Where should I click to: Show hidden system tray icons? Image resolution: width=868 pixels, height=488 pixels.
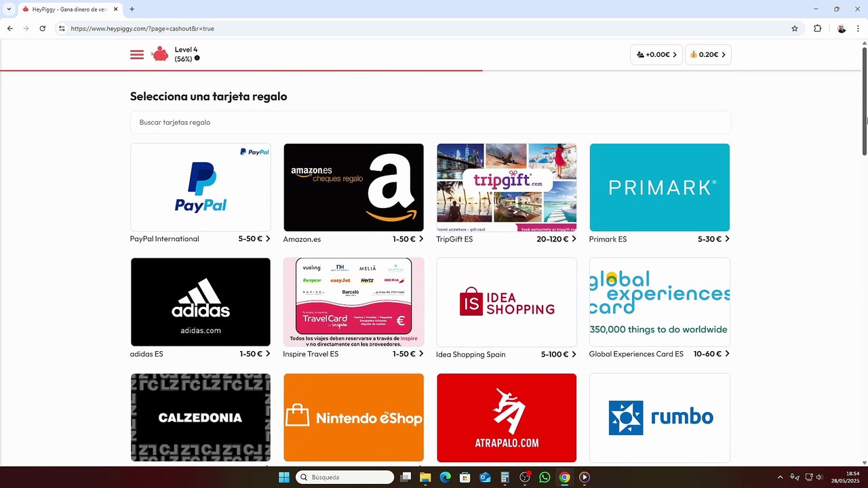click(780, 477)
